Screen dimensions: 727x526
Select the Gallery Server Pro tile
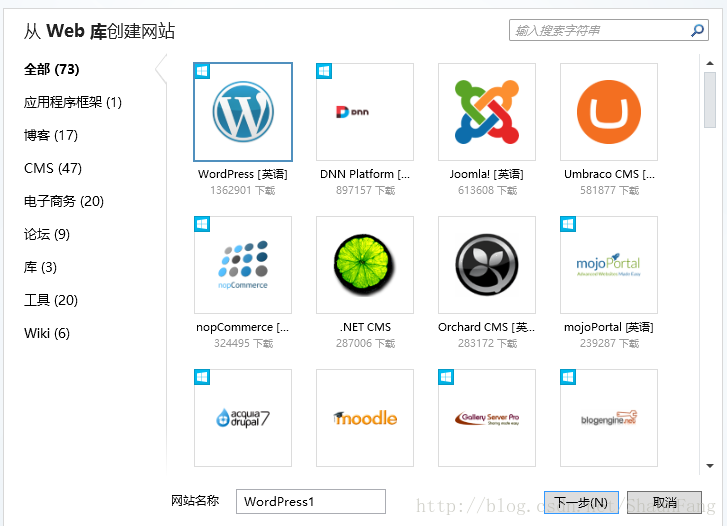[x=487, y=418]
